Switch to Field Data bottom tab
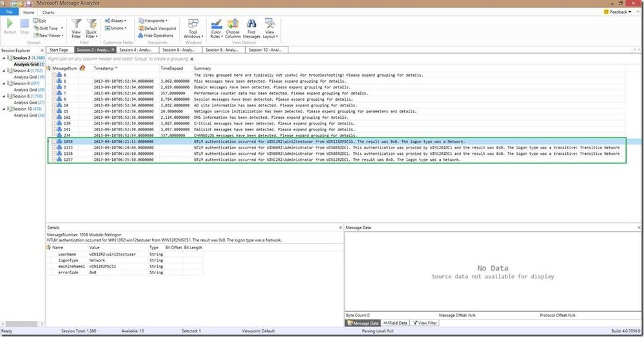 [395, 323]
